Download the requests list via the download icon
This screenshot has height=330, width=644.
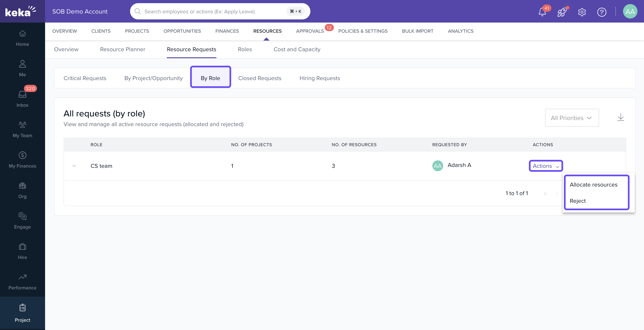point(621,117)
